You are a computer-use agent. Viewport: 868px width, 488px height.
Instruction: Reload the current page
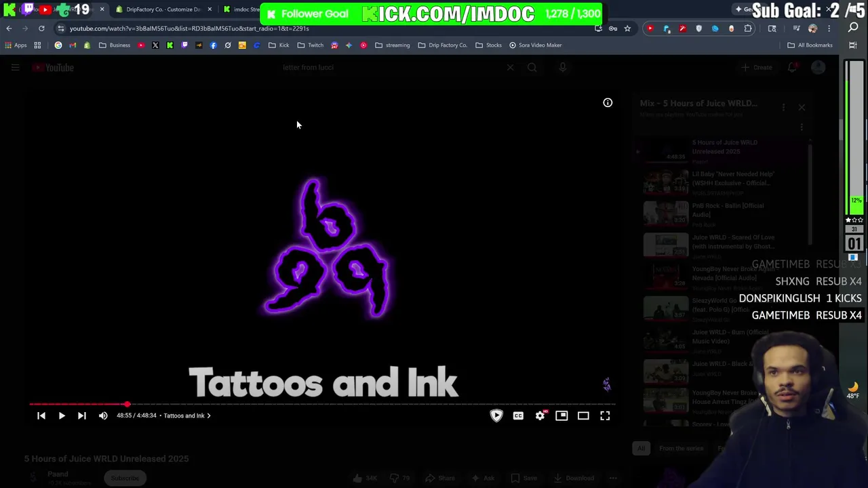[41, 28]
